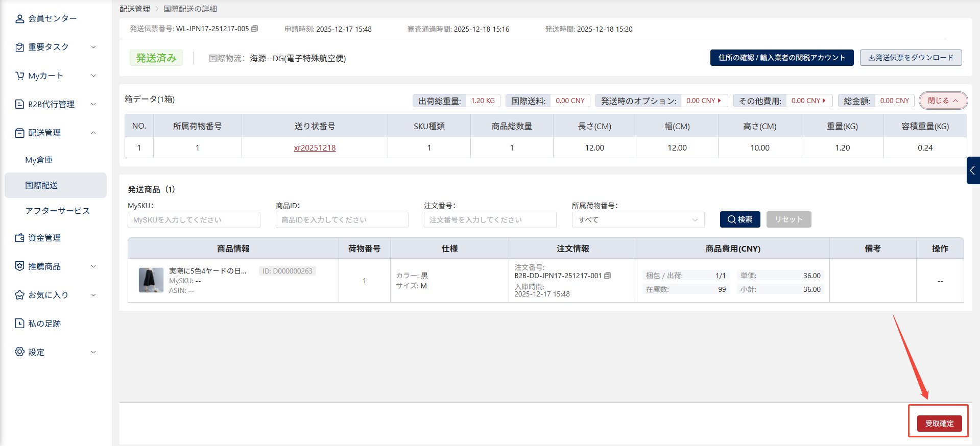
Task: Expand the 推薦商品 submenu chevron
Action: 93,266
